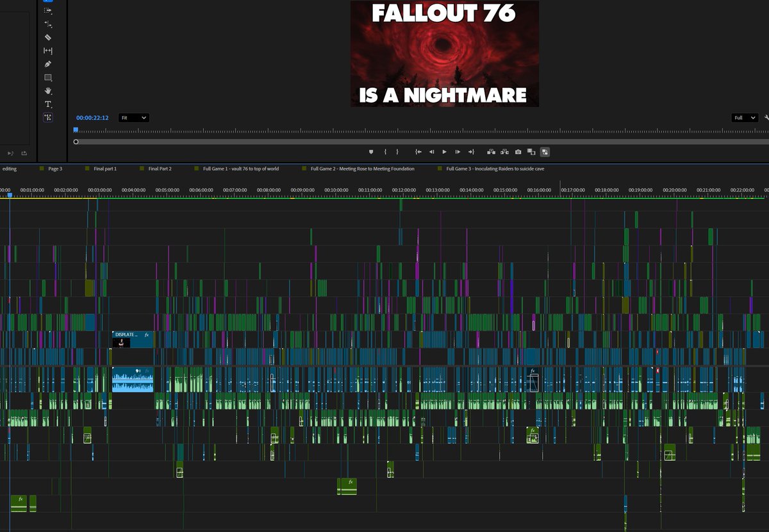Select the Razor tool

pyautogui.click(x=48, y=38)
